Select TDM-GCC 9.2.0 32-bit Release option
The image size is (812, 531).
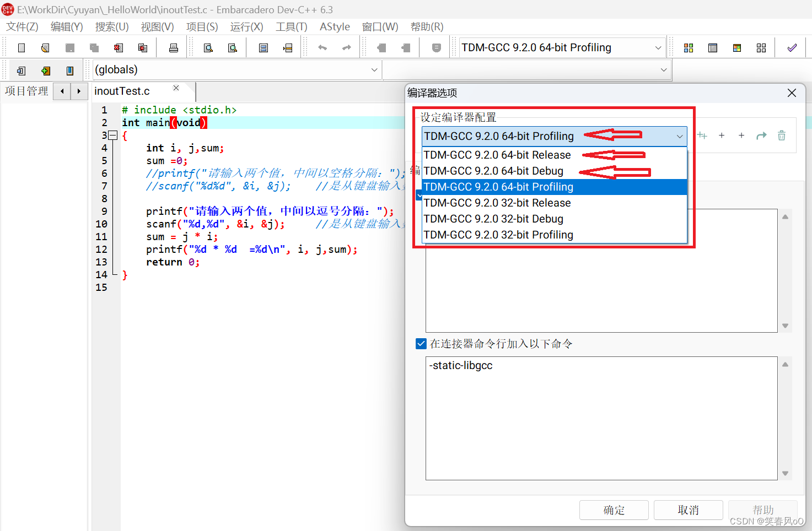coord(555,203)
